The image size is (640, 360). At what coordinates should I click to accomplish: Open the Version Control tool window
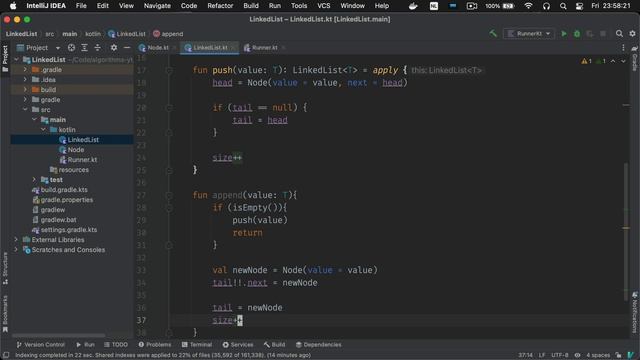coord(40,345)
